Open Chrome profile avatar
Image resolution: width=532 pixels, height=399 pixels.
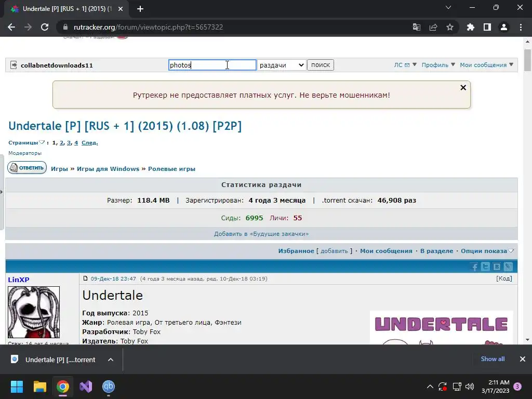tap(504, 27)
